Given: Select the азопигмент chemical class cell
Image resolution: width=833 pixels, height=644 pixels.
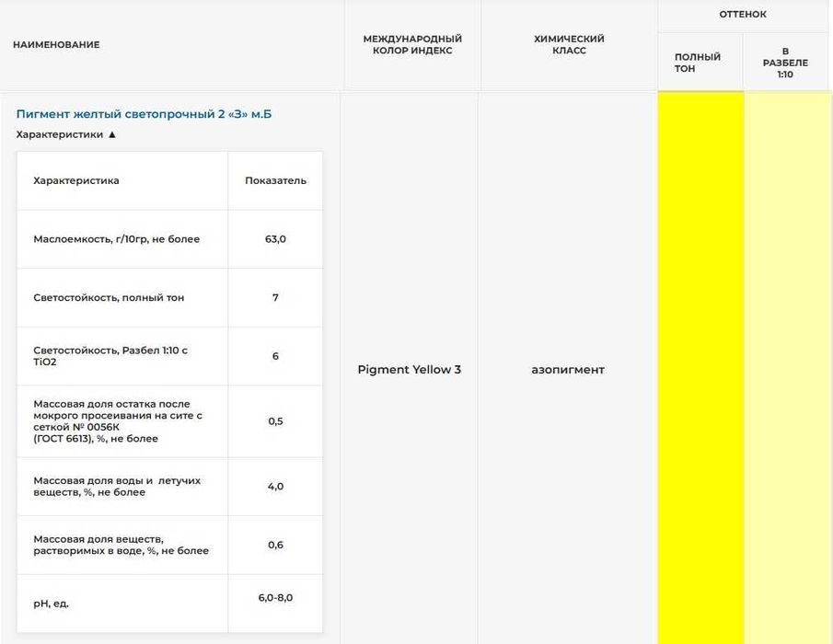Looking at the screenshot, I should pyautogui.click(x=568, y=370).
